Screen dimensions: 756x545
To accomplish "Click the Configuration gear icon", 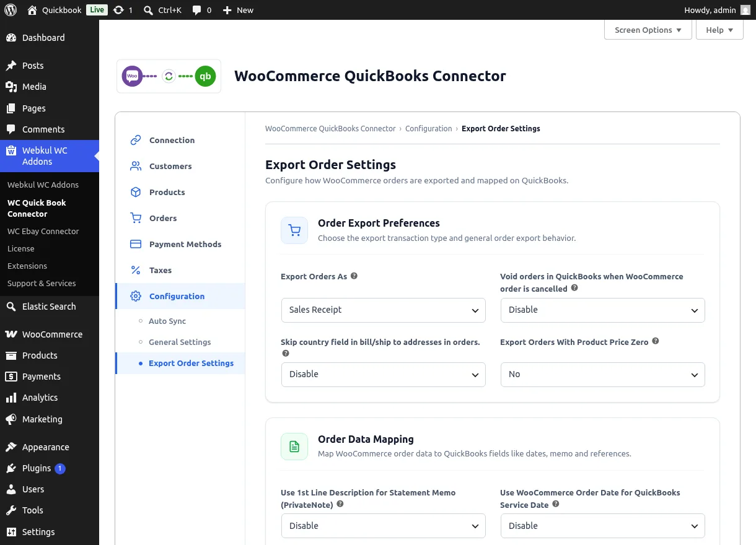I will click(x=136, y=296).
